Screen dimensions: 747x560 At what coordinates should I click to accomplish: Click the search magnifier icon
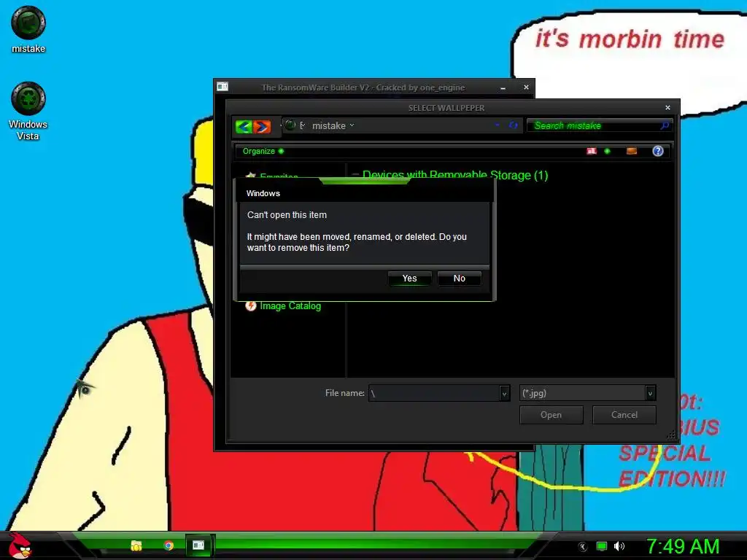click(x=665, y=125)
